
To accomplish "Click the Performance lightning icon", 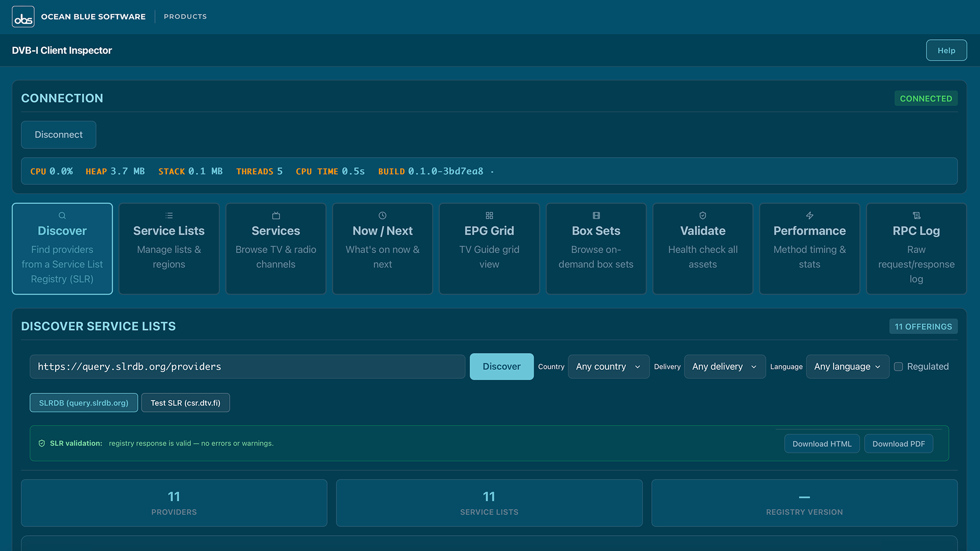I will [x=810, y=216].
